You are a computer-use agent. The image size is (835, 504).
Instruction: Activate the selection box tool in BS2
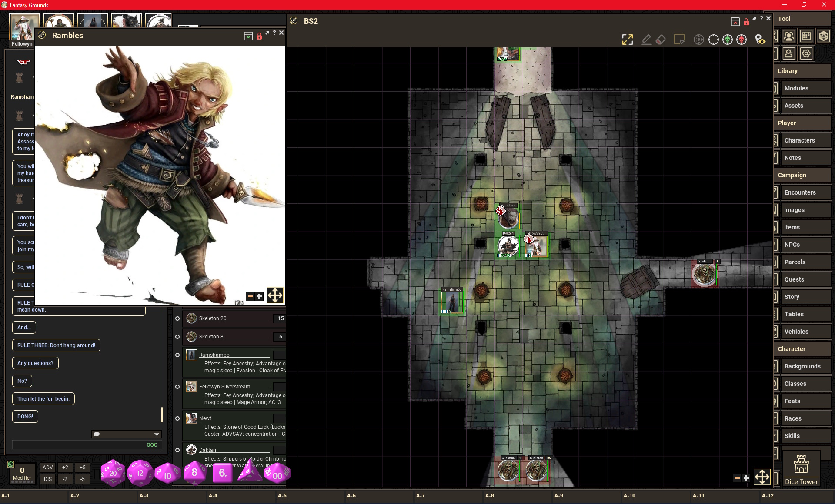click(x=679, y=40)
